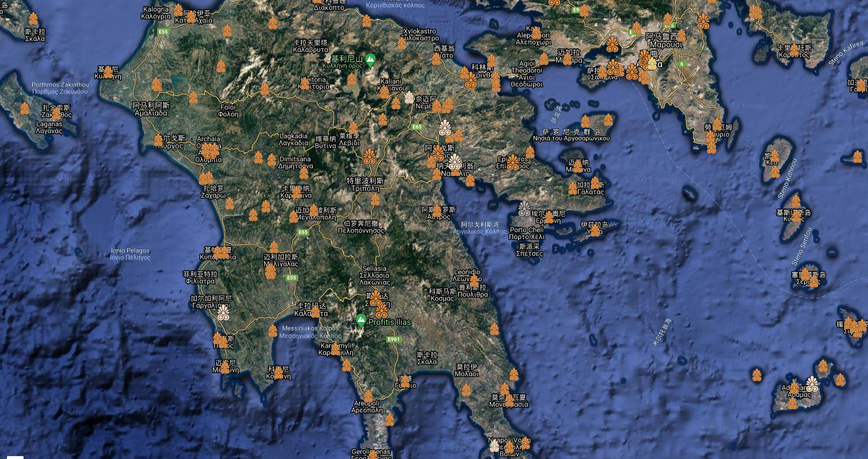Click the green Profitis Ilias mountain icon
Image resolution: width=868 pixels, height=459 pixels.
tap(361, 320)
